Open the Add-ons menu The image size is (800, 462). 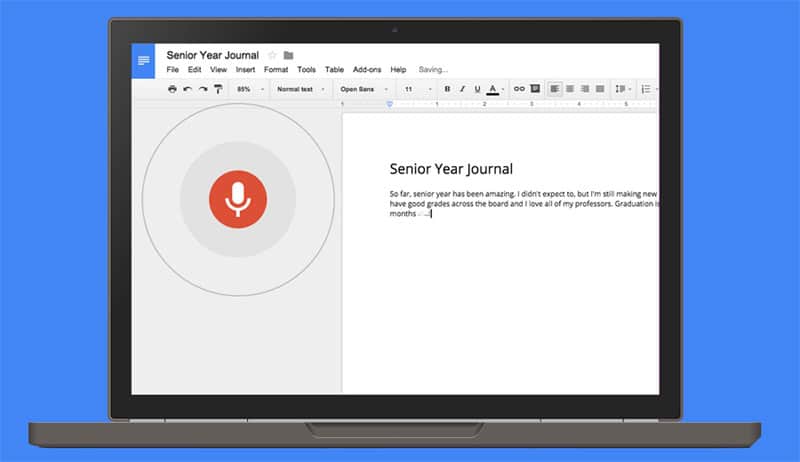click(x=368, y=70)
